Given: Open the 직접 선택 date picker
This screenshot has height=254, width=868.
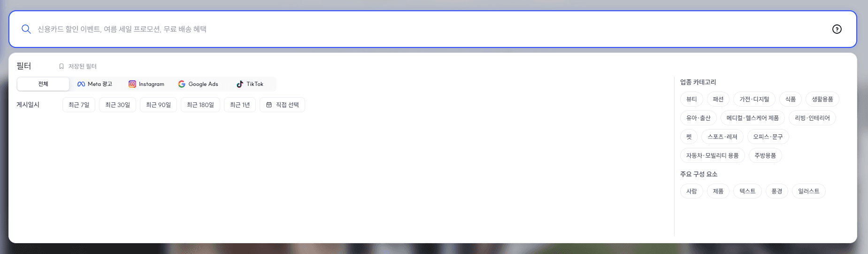Looking at the screenshot, I should coord(282,105).
